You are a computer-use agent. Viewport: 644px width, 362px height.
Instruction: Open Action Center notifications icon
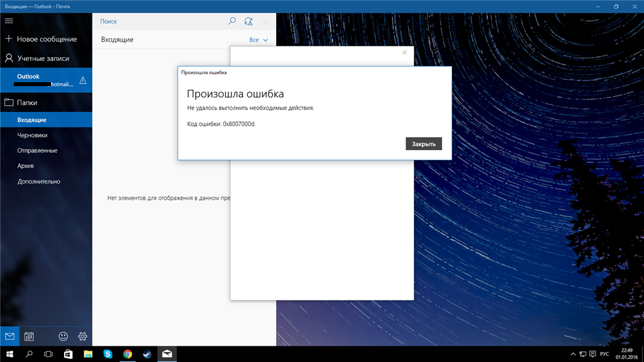point(592,354)
